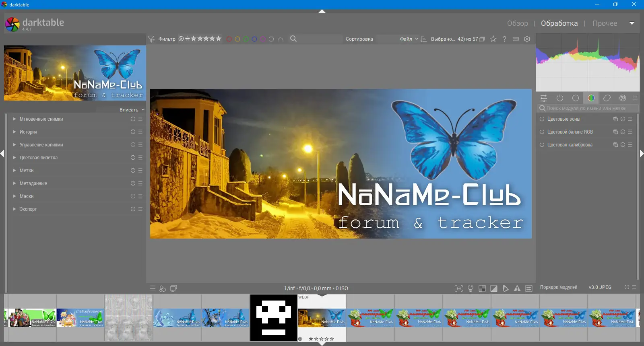Image resolution: width=644 pixels, height=346 pixels.
Task: Switch to the Прочее view
Action: pos(605,23)
